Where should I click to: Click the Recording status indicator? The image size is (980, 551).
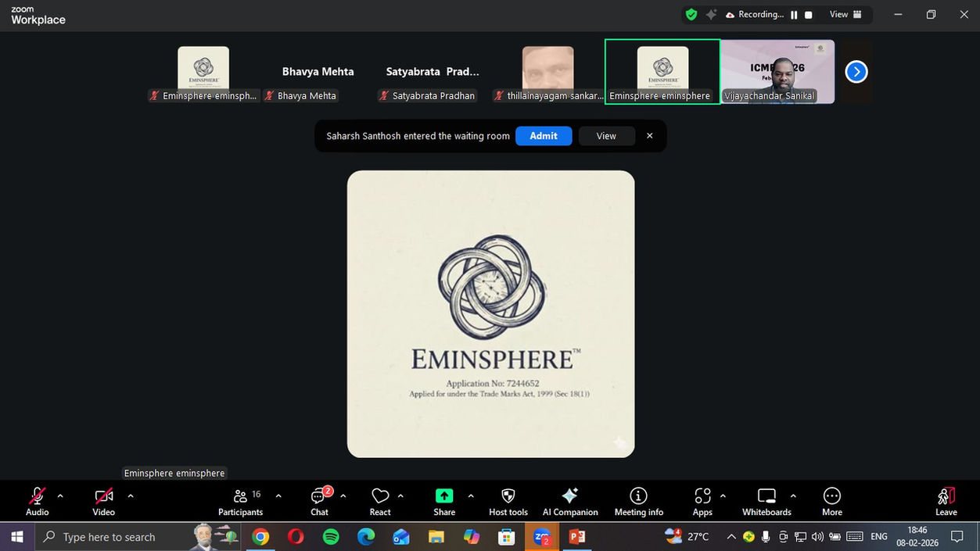(755, 14)
